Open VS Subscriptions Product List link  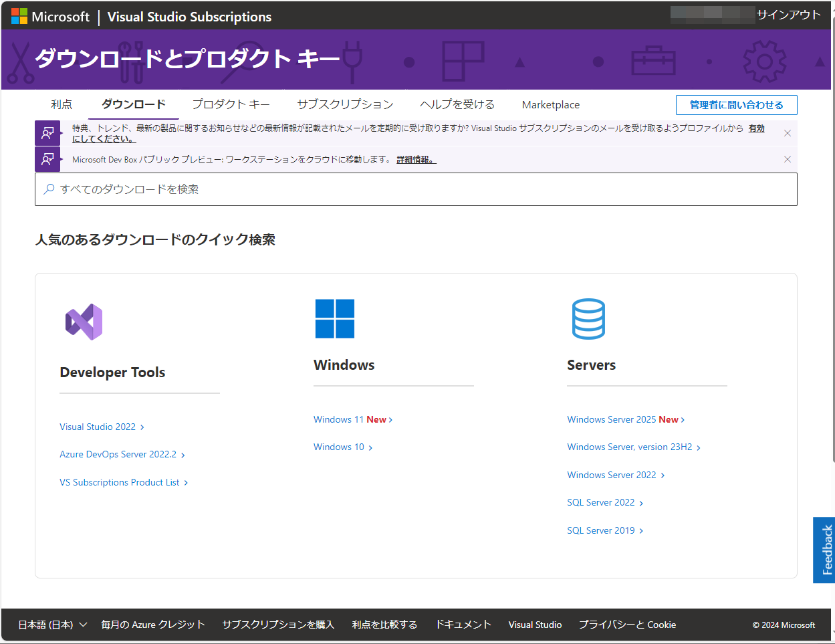click(x=124, y=482)
